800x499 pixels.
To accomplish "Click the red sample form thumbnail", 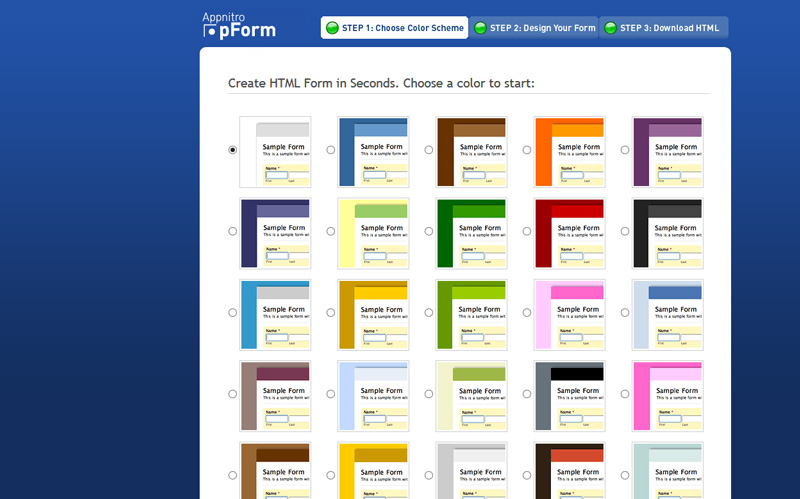I will pos(569,233).
